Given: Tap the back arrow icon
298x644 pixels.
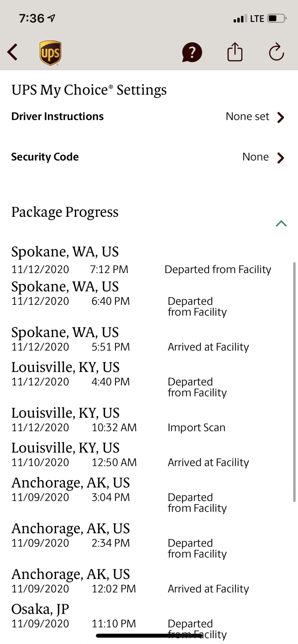Looking at the screenshot, I should [x=13, y=52].
